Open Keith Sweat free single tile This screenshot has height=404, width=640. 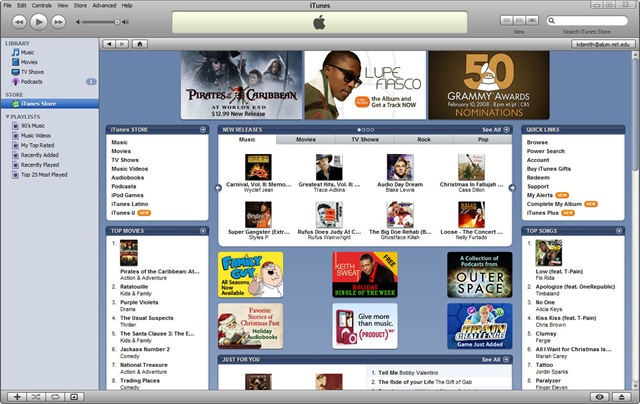point(365,275)
